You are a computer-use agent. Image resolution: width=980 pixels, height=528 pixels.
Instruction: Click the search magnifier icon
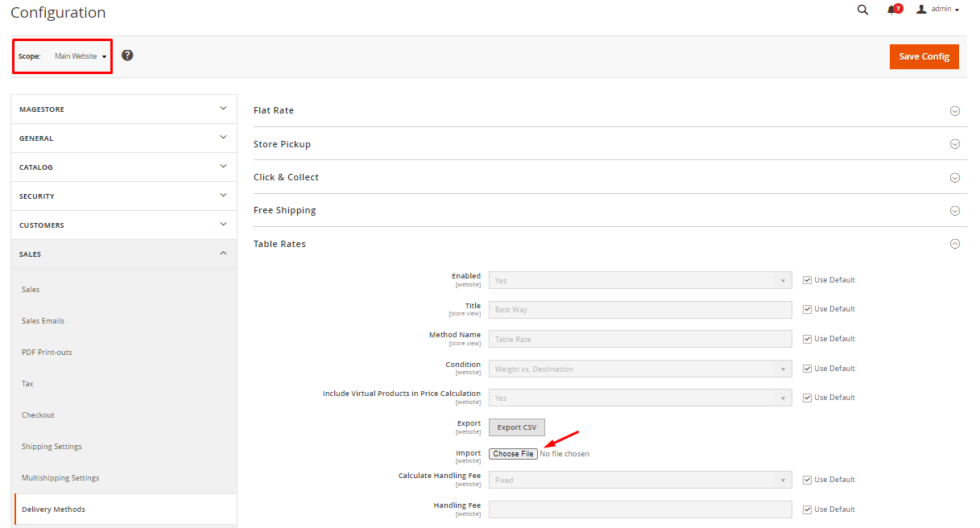click(x=862, y=10)
